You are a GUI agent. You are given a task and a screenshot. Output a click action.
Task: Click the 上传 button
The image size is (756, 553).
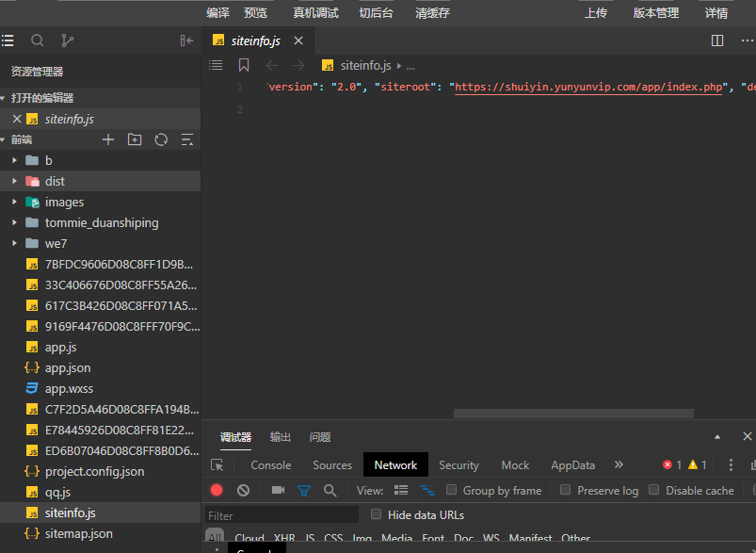(x=596, y=13)
